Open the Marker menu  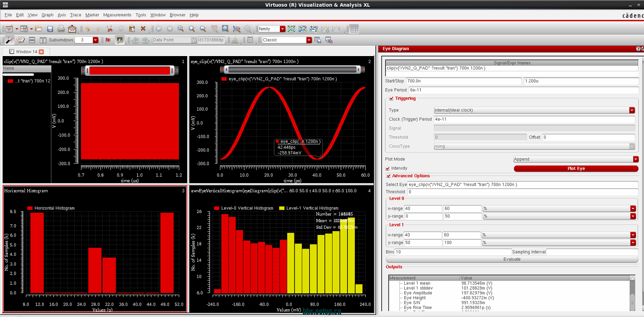(92, 15)
